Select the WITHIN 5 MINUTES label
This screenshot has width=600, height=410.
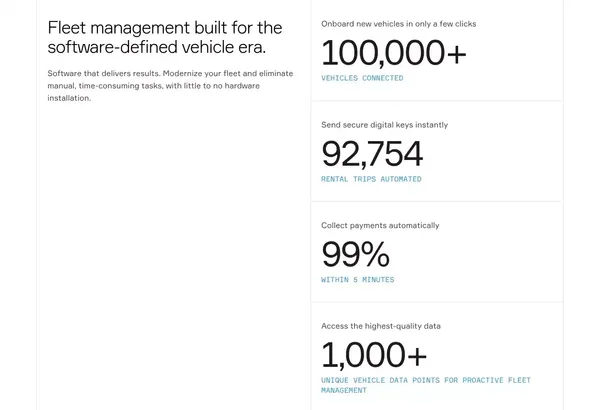tap(357, 280)
